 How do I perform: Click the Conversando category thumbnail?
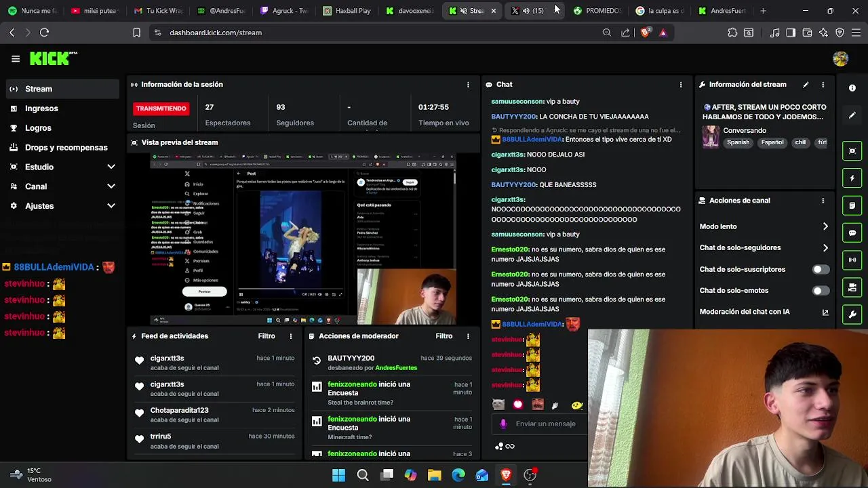711,136
